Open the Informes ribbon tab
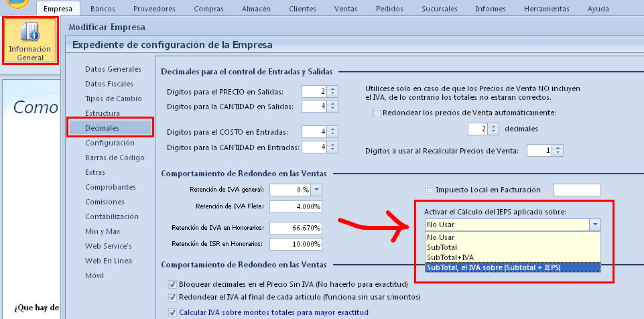Viewport: 644px width, 319px height. coord(491,9)
